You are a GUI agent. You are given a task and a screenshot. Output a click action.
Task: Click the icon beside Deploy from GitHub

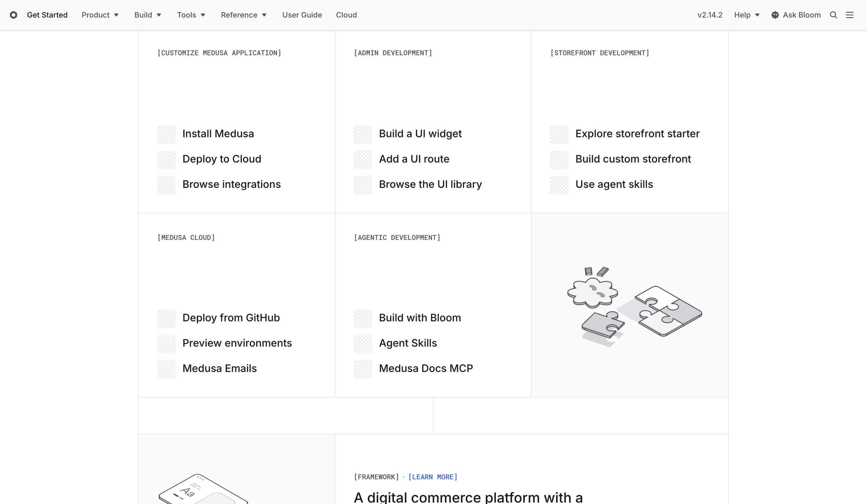[166, 319]
